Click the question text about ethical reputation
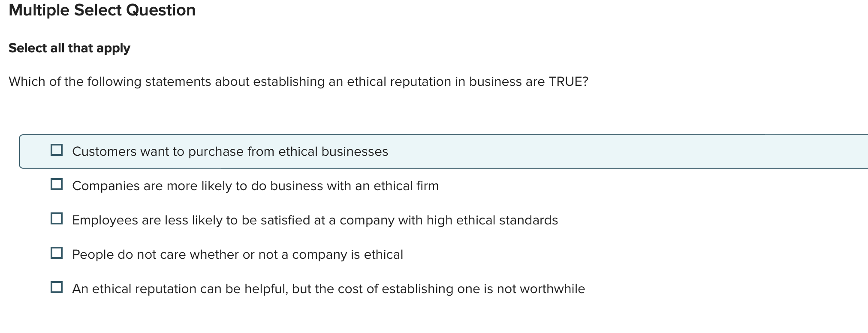 (x=298, y=81)
